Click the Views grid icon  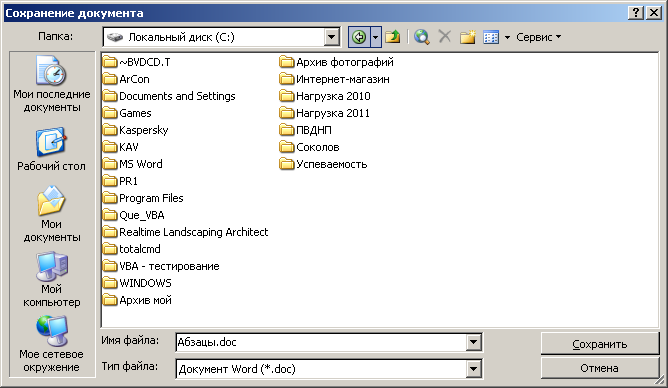491,37
